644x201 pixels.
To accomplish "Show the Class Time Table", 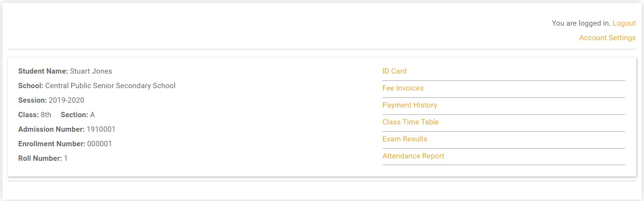I will pyautogui.click(x=411, y=122).
